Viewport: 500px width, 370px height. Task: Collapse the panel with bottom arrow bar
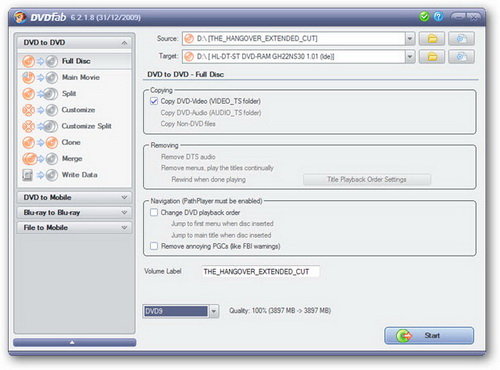click(74, 342)
